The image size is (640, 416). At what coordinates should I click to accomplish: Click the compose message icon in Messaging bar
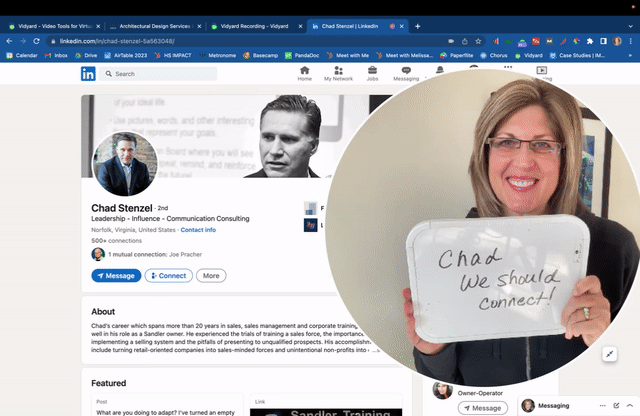pyautogui.click(x=616, y=405)
